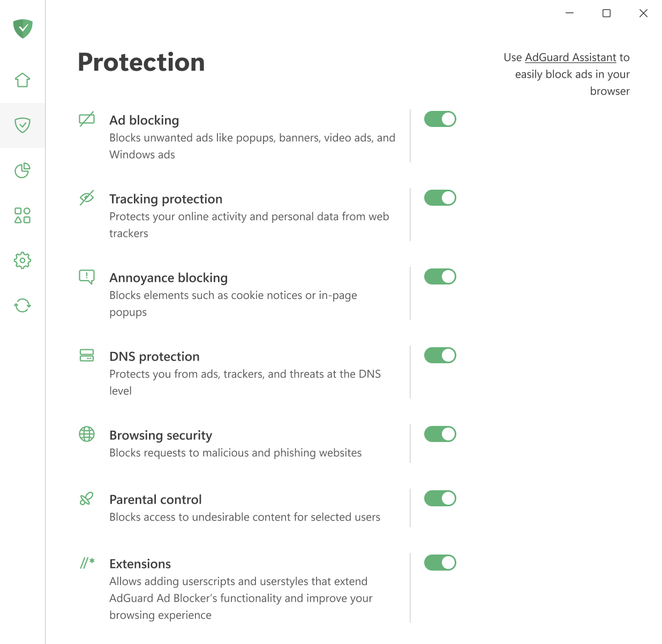Open the AdGuard Assistant link
Image resolution: width=662 pixels, height=644 pixels.
pos(570,57)
